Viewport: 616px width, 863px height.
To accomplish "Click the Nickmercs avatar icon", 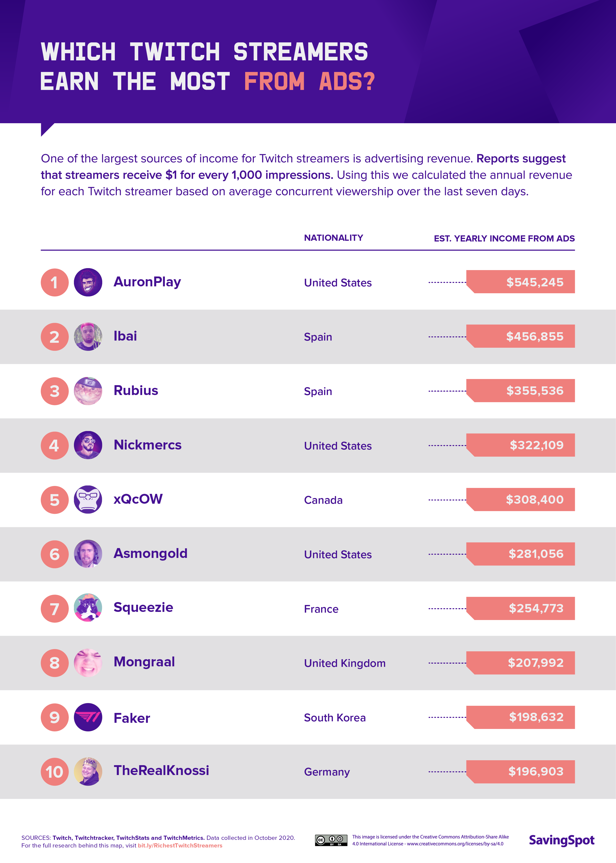I will [88, 445].
